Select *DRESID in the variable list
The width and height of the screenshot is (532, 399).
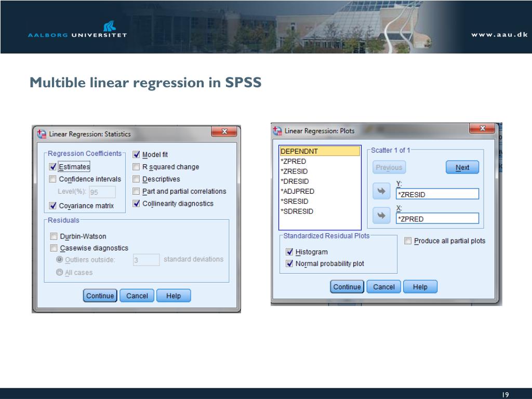tap(320, 181)
